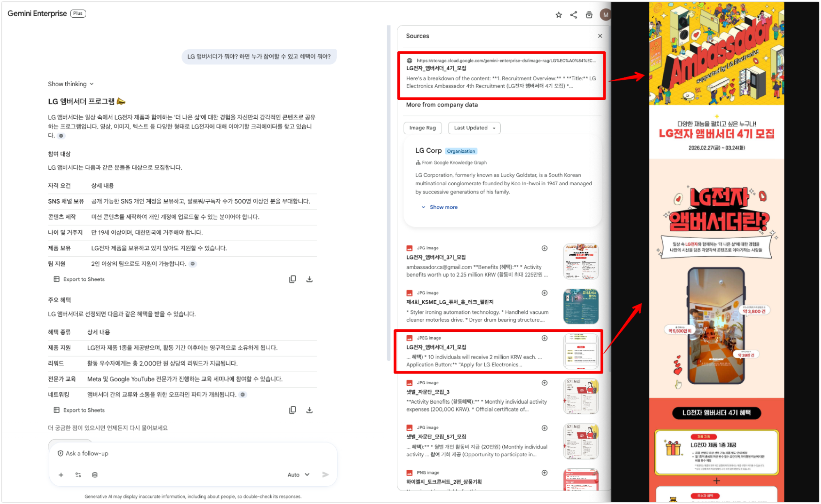The image size is (821, 504).
Task: Click citation icon in 네트워킹 row
Action: [x=243, y=395]
